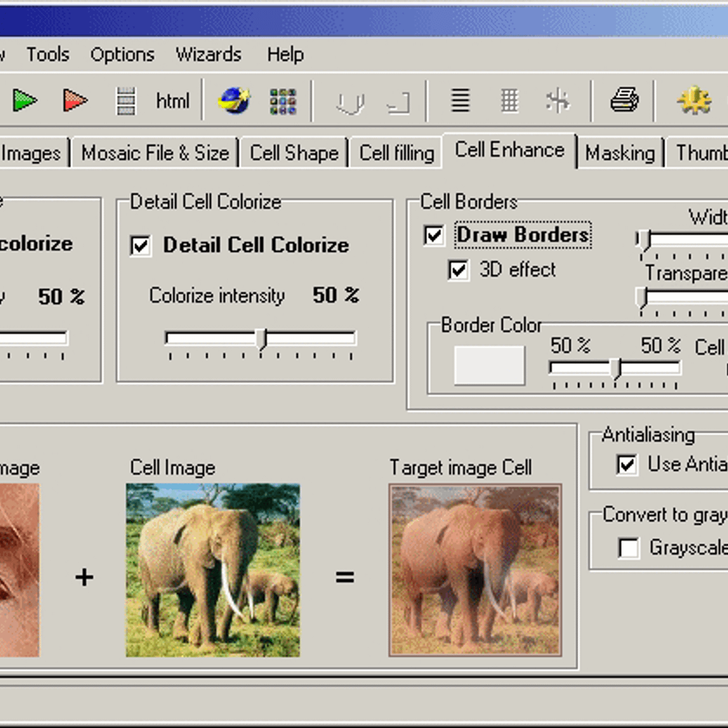Screen dimensions: 728x728
Task: Click the yellow gear settings icon
Action: coord(693,101)
